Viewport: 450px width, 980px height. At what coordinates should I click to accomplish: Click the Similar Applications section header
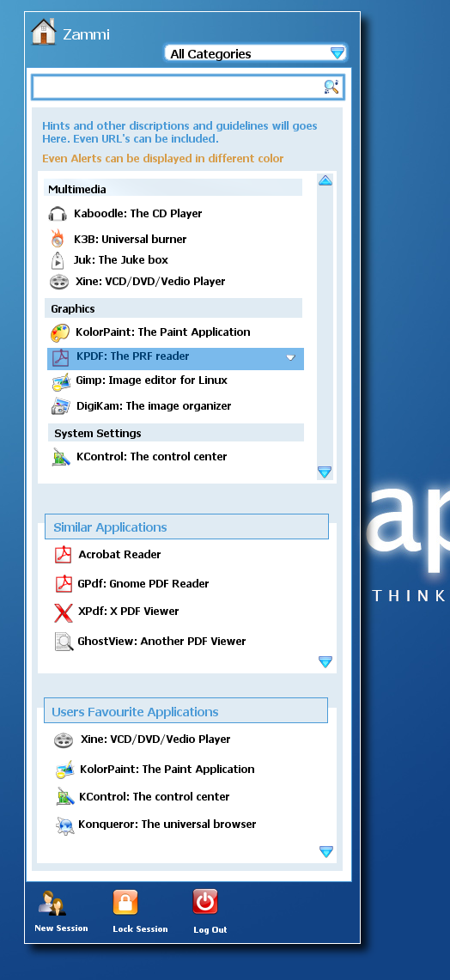click(x=186, y=527)
